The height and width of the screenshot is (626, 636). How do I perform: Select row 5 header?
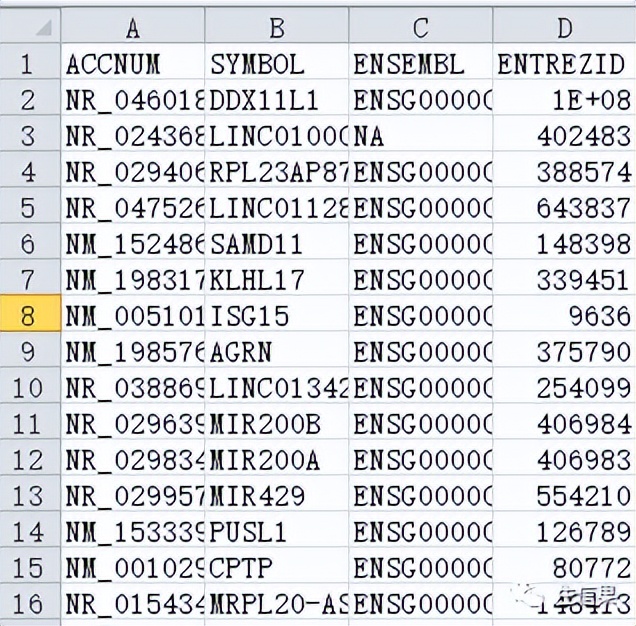point(30,205)
